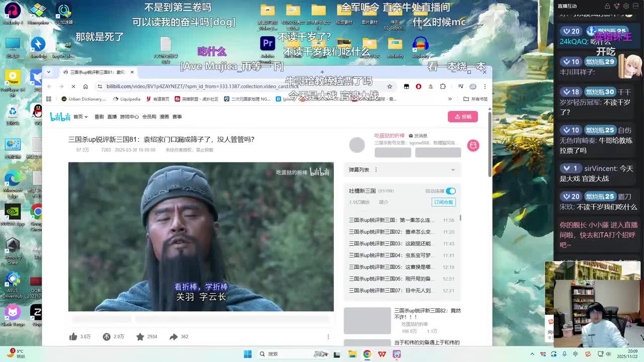
Task: Open the more options menu below the video
Action: tap(328, 337)
